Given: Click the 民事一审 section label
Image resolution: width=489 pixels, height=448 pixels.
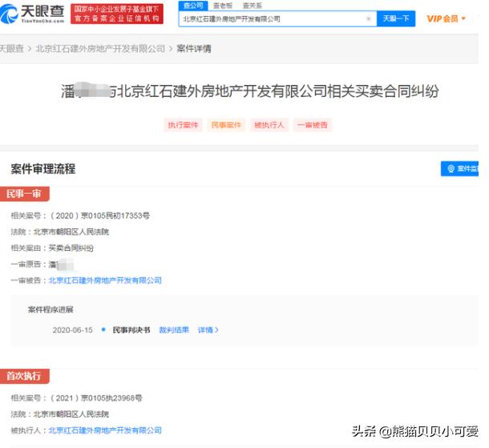Looking at the screenshot, I should (x=24, y=194).
